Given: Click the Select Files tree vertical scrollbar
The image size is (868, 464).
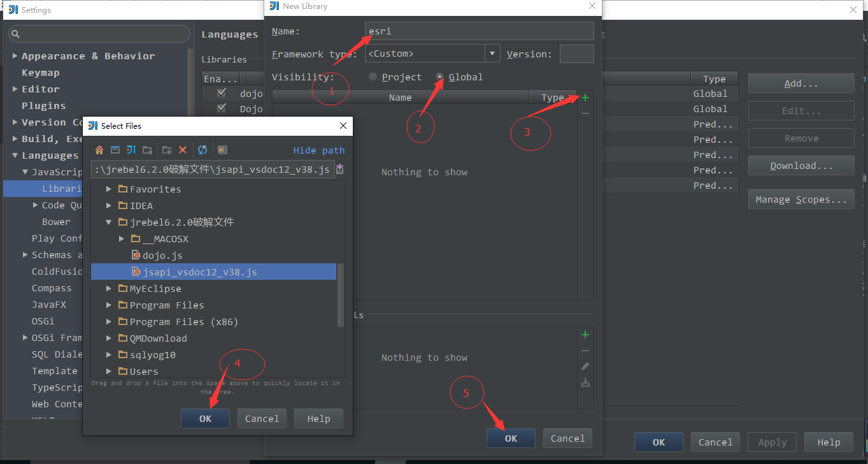Looking at the screenshot, I should pyautogui.click(x=341, y=294).
